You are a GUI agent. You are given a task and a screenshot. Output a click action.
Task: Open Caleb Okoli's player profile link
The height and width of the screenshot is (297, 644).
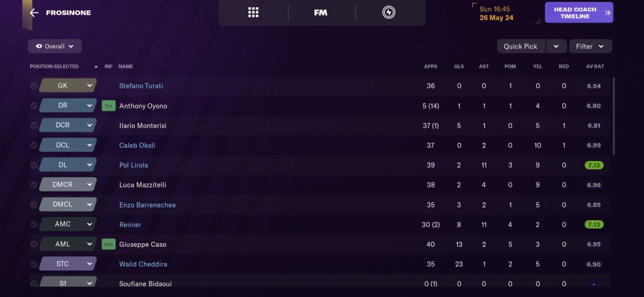pyautogui.click(x=137, y=145)
